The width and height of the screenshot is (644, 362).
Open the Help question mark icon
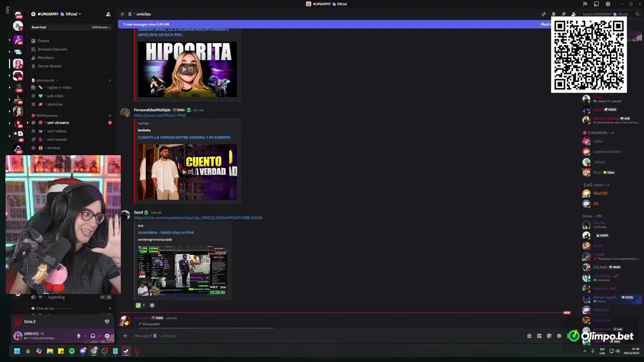tap(608, 4)
